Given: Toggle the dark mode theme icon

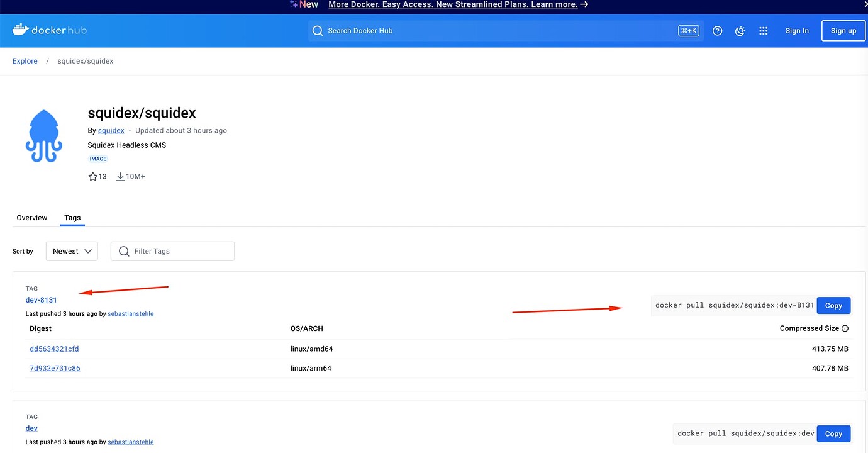Looking at the screenshot, I should pyautogui.click(x=740, y=31).
